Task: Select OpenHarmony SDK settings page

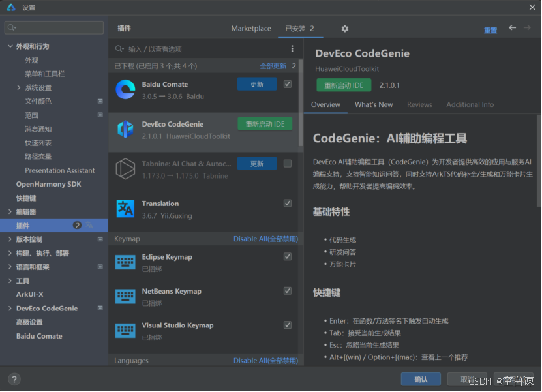Action: coord(48,184)
